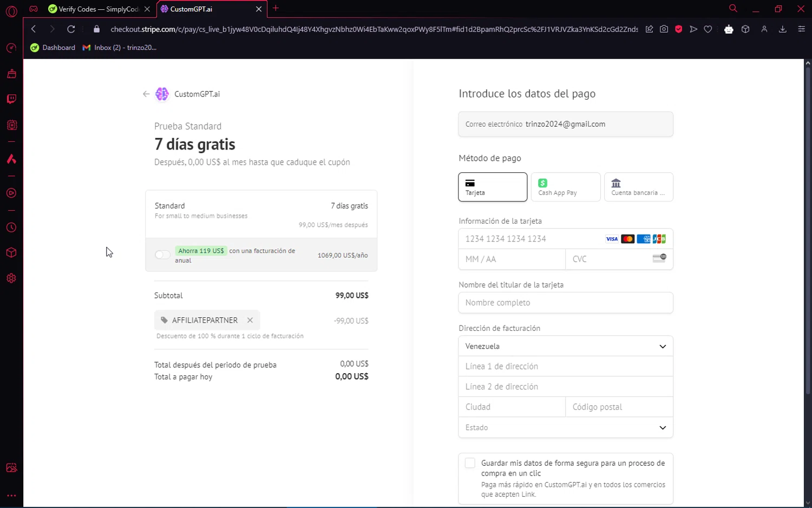
Task: Select Tarjeta payment method
Action: 493,187
